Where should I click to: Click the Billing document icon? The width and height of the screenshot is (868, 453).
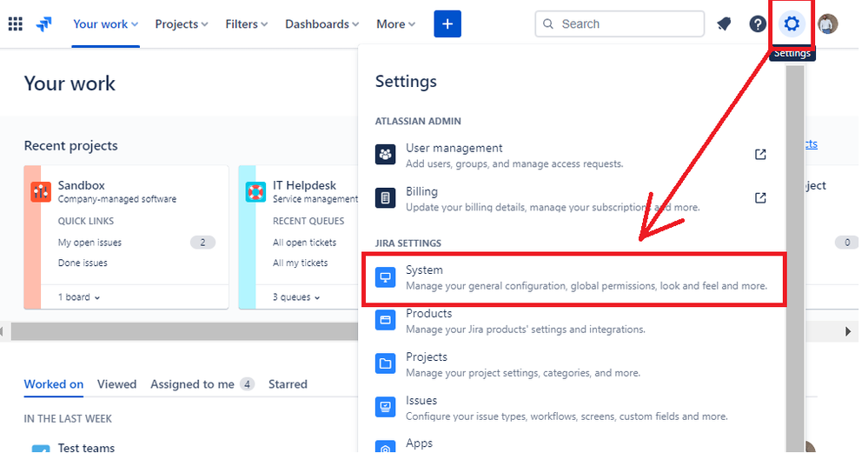tap(385, 197)
